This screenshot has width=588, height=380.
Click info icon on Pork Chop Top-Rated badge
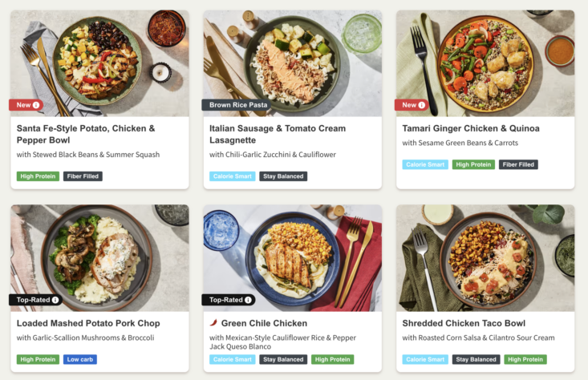pos(55,300)
